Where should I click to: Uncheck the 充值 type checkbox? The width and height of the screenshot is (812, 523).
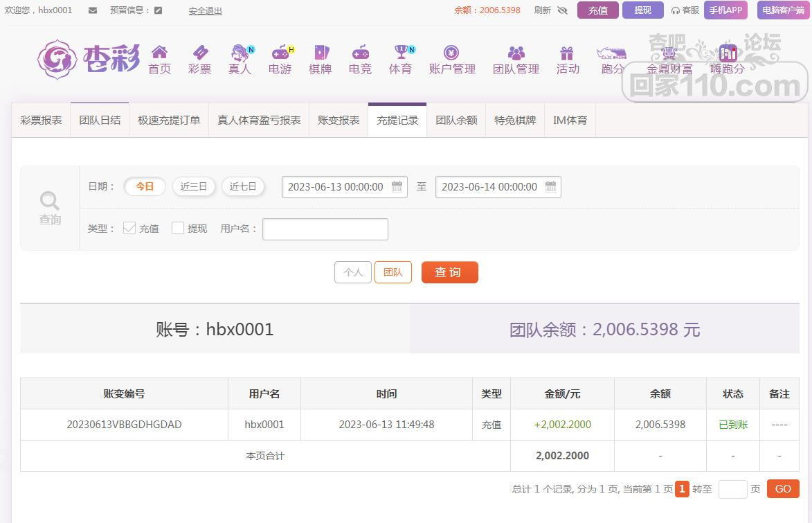129,228
